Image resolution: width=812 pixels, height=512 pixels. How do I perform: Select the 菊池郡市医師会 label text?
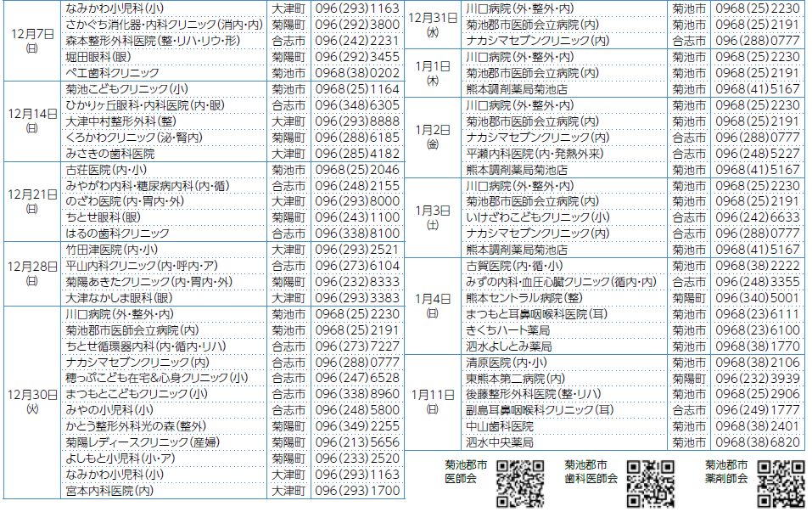point(466,472)
